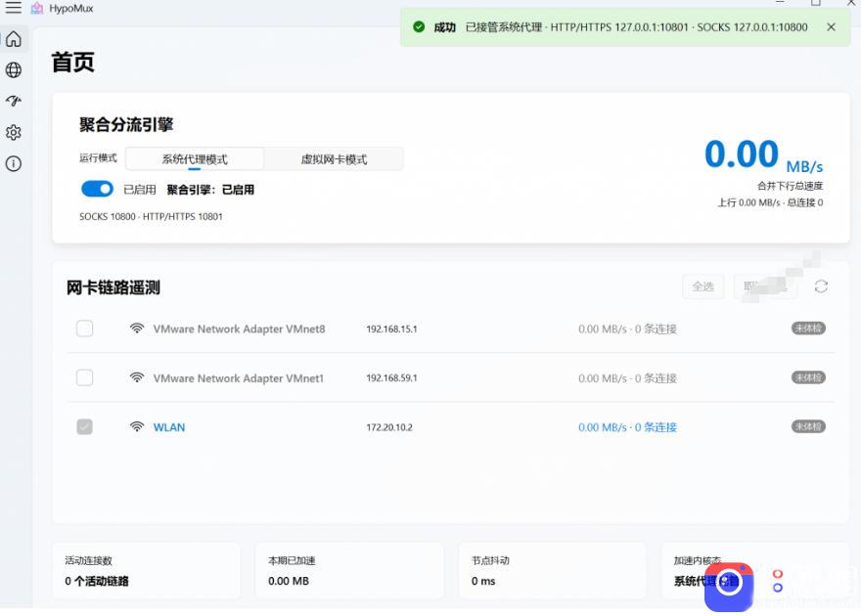Click the 节点抖动 stat card

tap(553, 570)
